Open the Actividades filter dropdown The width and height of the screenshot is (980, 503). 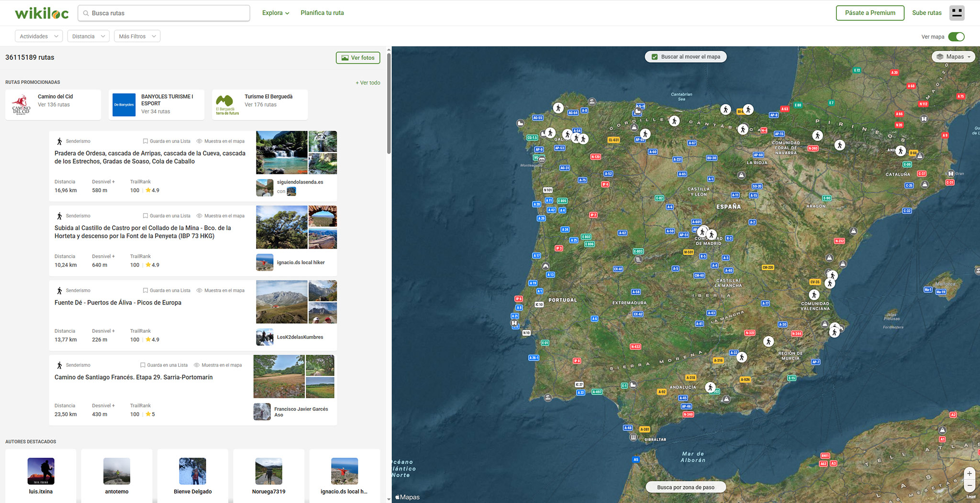(x=39, y=36)
